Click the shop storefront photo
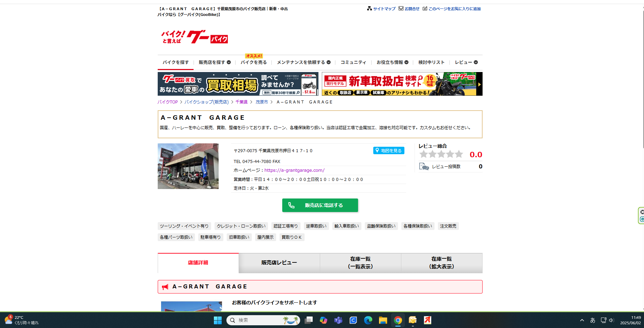The image size is (644, 328). 188,166
